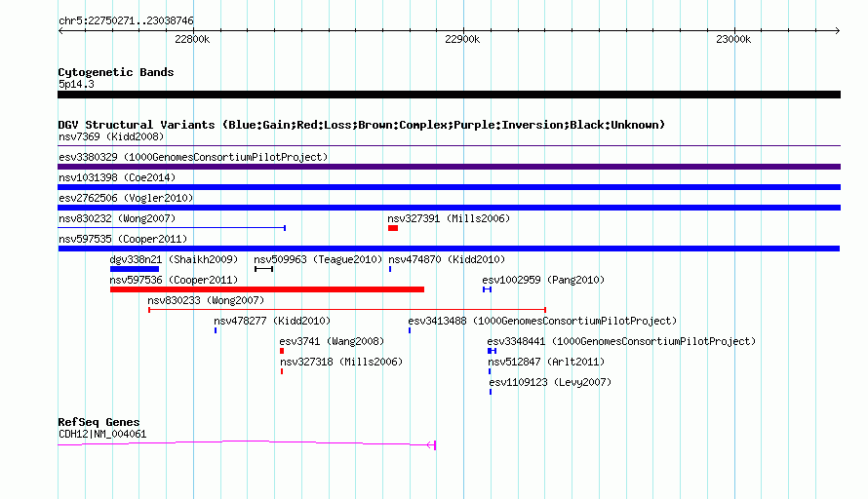The image size is (868, 499).
Task: Open variant nsv509963 (Teague2010) label
Action: 318,259
